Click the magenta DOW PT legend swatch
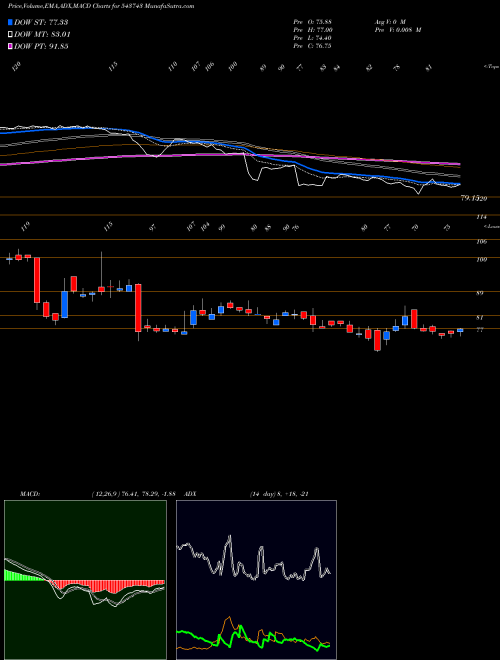The height and width of the screenshot is (660, 500). [x=11, y=46]
